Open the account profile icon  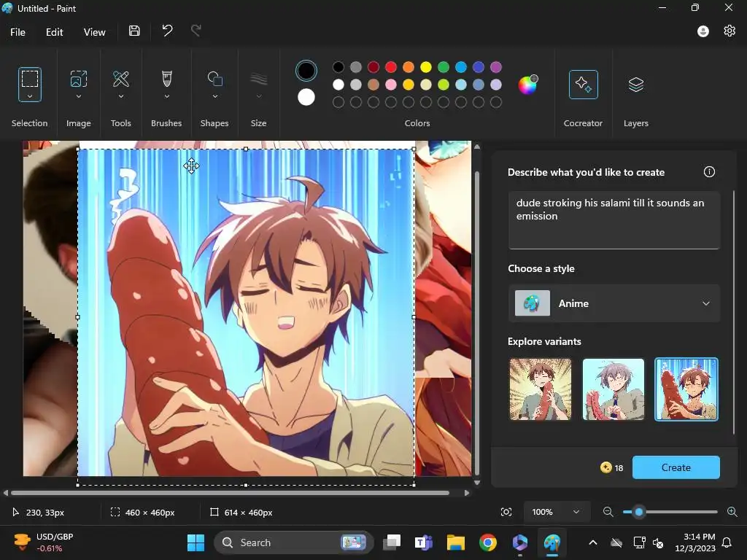(703, 31)
